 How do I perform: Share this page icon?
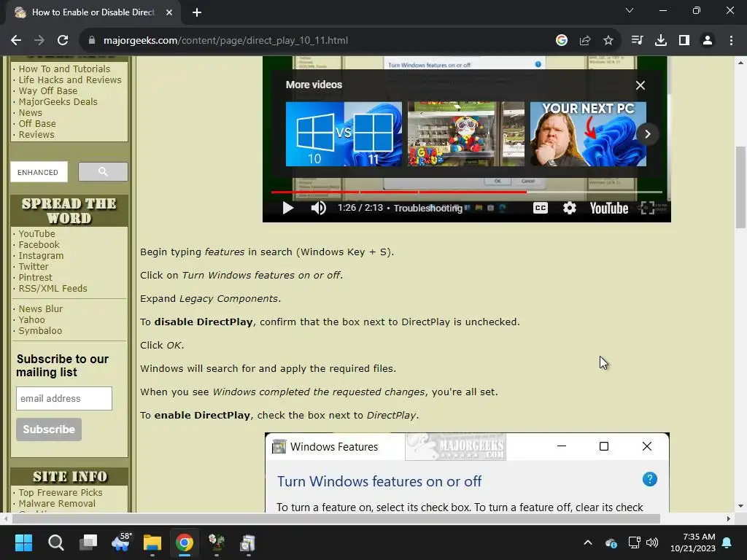coord(585,41)
